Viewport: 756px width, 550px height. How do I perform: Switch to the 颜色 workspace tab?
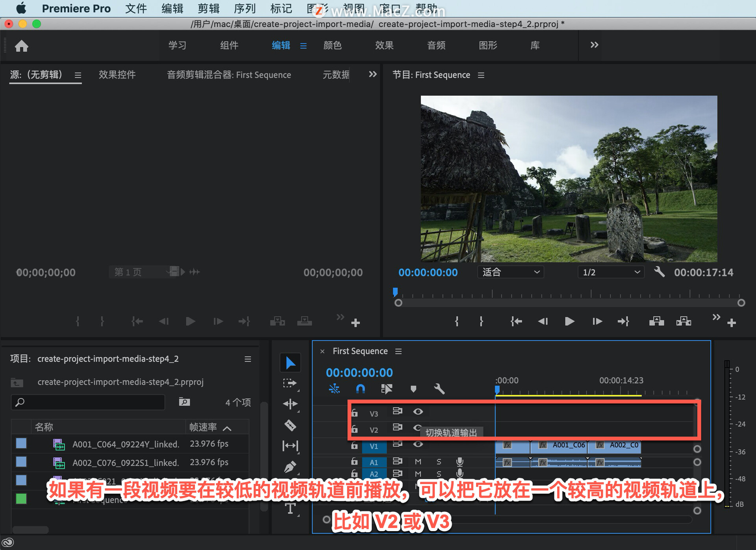(332, 45)
